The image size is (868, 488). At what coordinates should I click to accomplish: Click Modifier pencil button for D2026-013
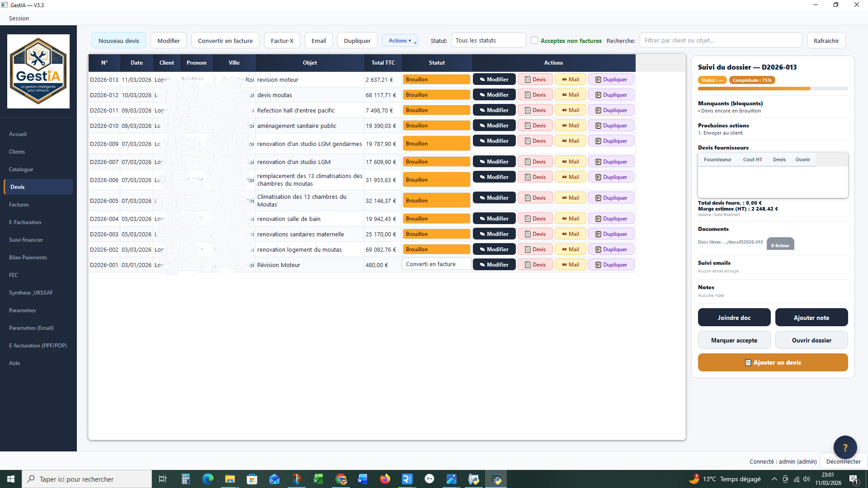click(494, 80)
